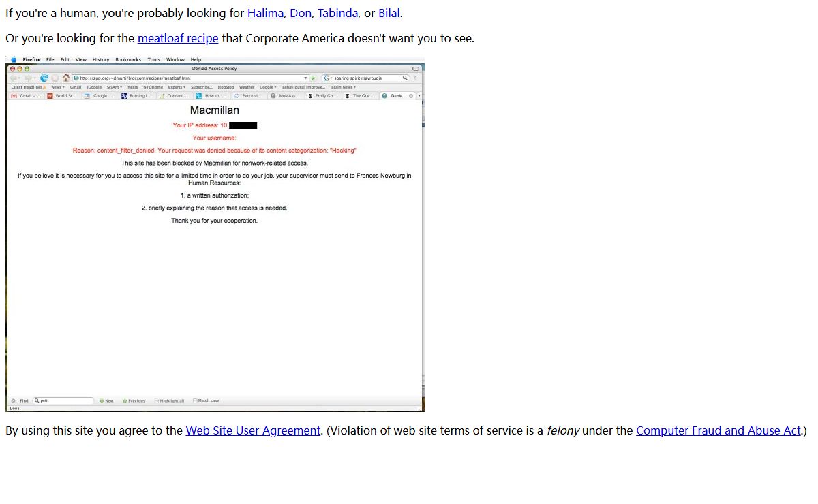Click the magnifier icon in the search box

point(405,78)
